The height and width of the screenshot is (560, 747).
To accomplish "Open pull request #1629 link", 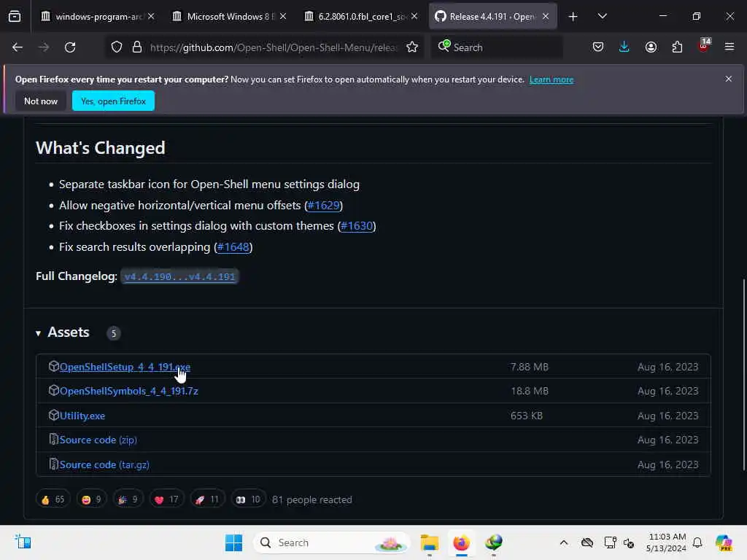I will pos(323,205).
